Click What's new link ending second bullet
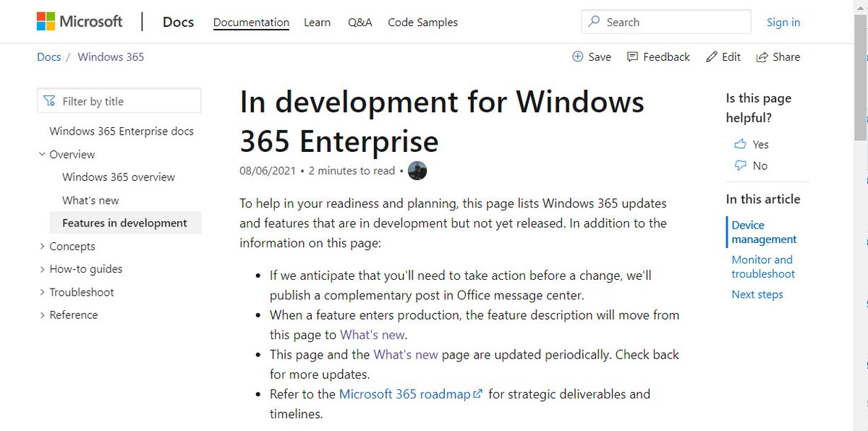The image size is (868, 431). pos(373,335)
